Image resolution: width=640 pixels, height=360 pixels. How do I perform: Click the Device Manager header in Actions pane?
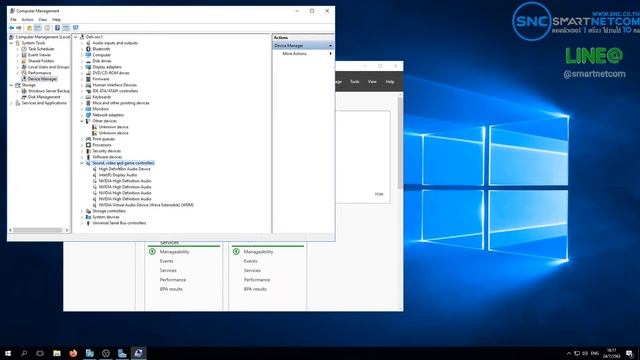303,46
